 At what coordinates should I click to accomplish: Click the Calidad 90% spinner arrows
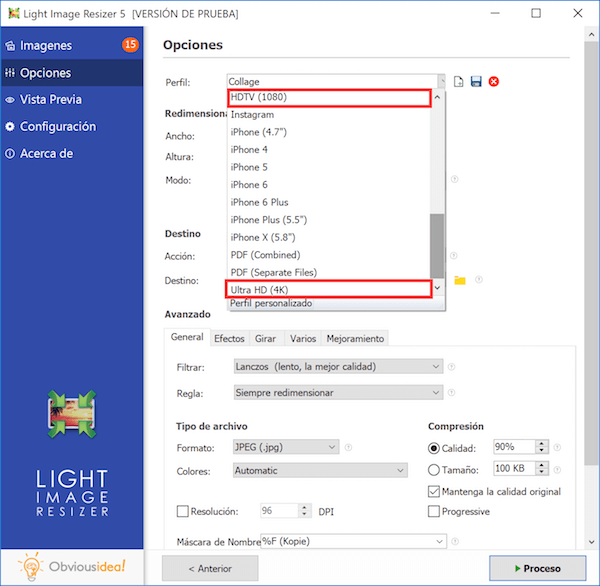coord(541,447)
